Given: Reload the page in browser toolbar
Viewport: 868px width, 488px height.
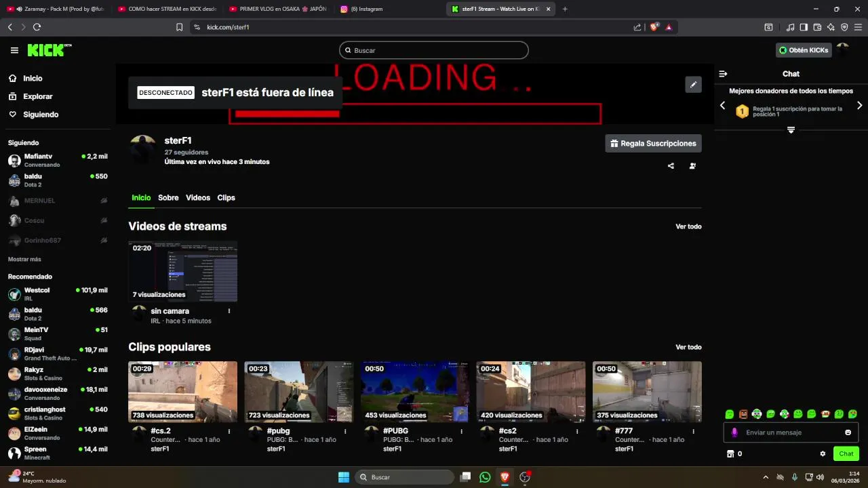Looking at the screenshot, I should click(x=37, y=27).
